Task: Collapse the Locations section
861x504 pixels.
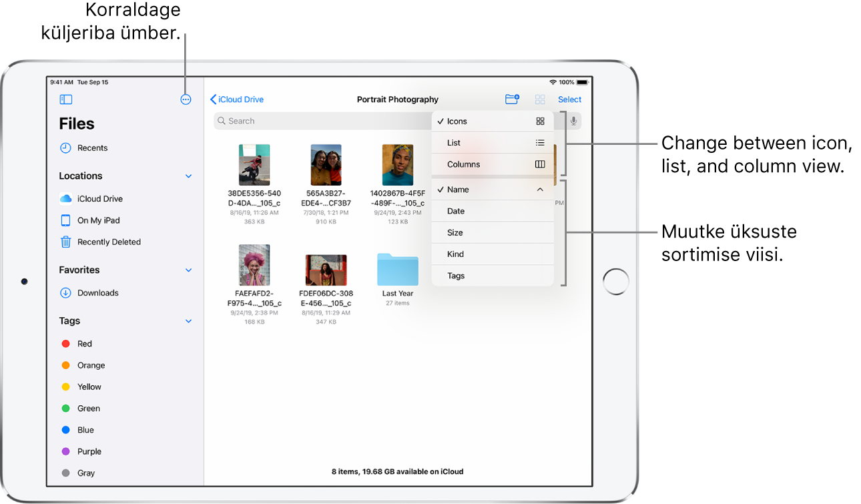Action: (188, 176)
